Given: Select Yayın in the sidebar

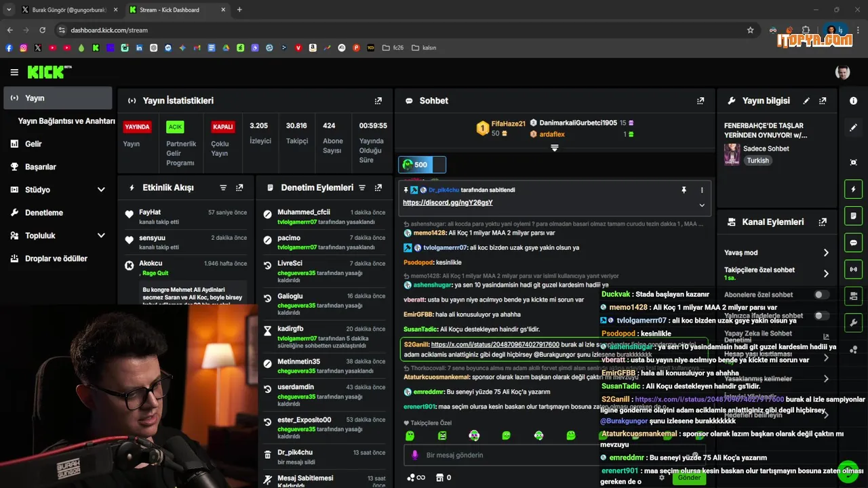Looking at the screenshot, I should tap(58, 98).
